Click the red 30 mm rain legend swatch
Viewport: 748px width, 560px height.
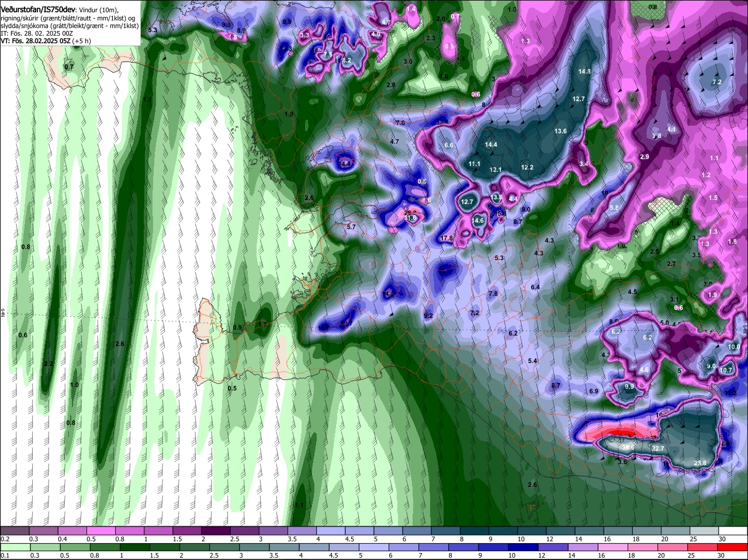click(x=733, y=547)
